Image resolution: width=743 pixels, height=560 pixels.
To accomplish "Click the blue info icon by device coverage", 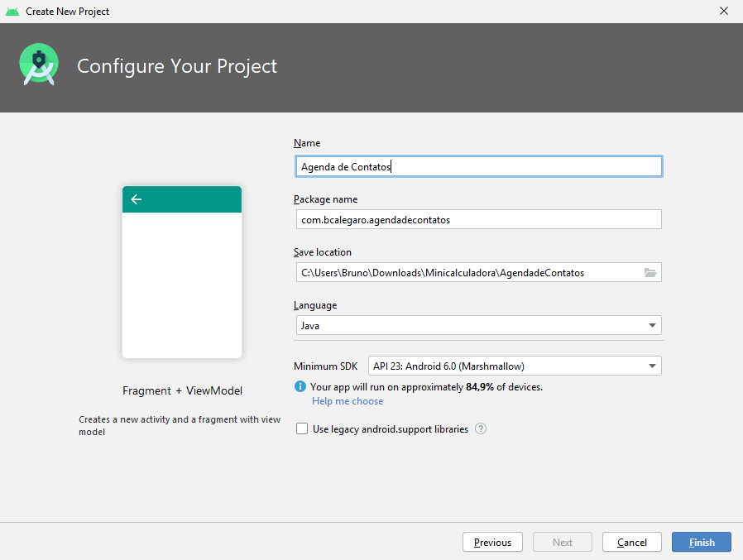I will click(300, 387).
